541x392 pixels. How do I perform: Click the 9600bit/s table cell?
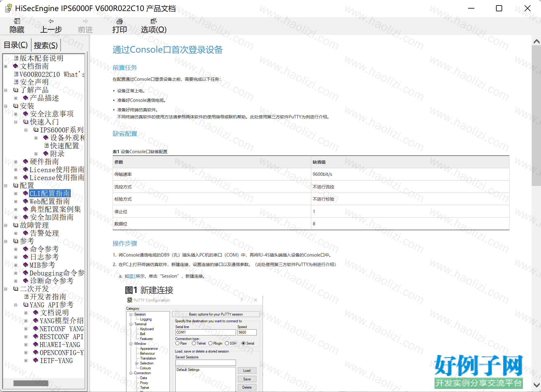click(410, 174)
